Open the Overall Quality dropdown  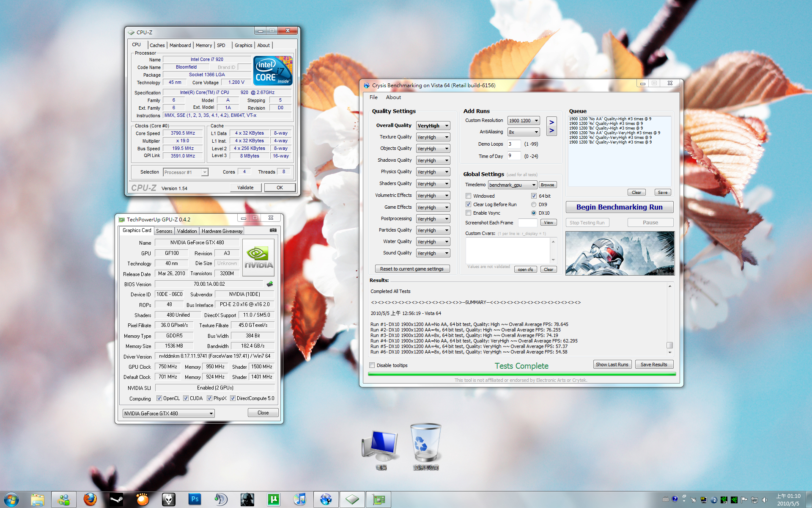433,126
